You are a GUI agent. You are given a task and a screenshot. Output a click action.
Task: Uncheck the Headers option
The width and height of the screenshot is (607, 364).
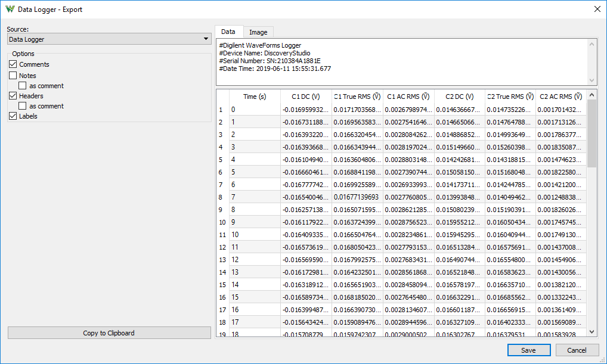click(x=13, y=95)
